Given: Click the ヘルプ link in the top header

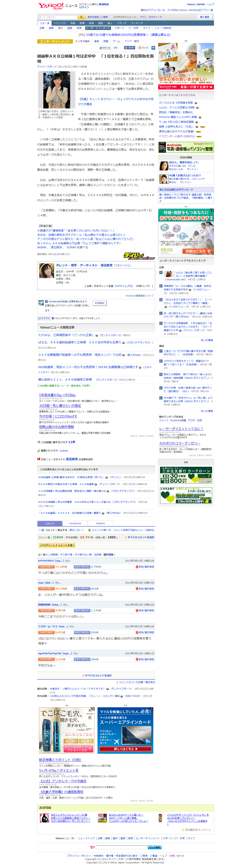Looking at the screenshot, I should [210, 4].
